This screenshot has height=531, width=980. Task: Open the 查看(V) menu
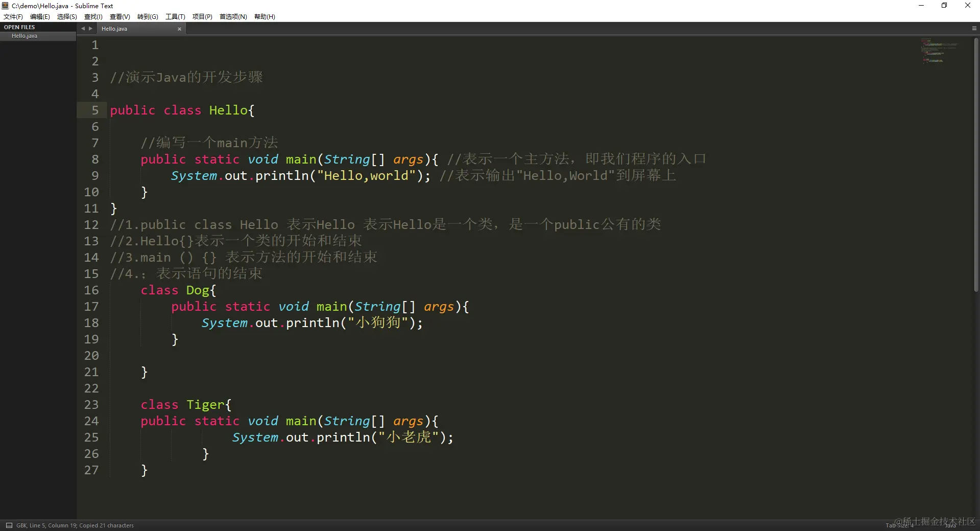[x=120, y=17]
